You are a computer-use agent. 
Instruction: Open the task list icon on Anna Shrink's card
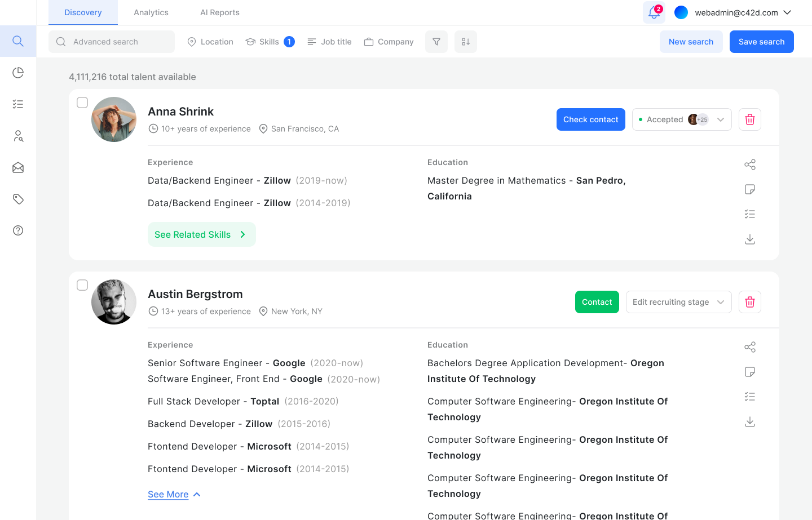point(750,214)
